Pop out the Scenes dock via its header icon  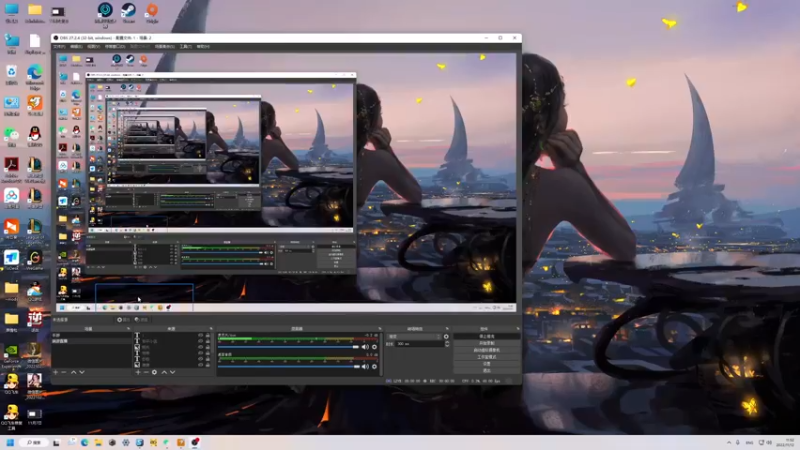128,329
